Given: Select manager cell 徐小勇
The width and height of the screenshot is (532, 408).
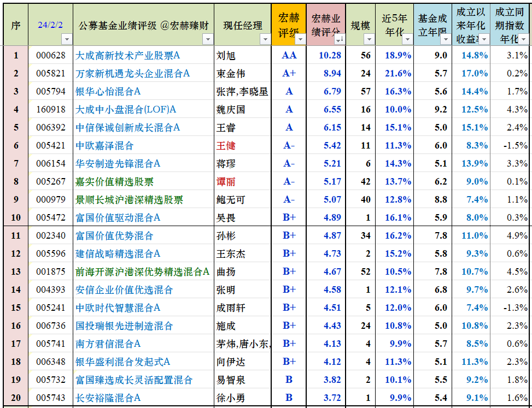Looking at the screenshot, I should click(243, 398).
